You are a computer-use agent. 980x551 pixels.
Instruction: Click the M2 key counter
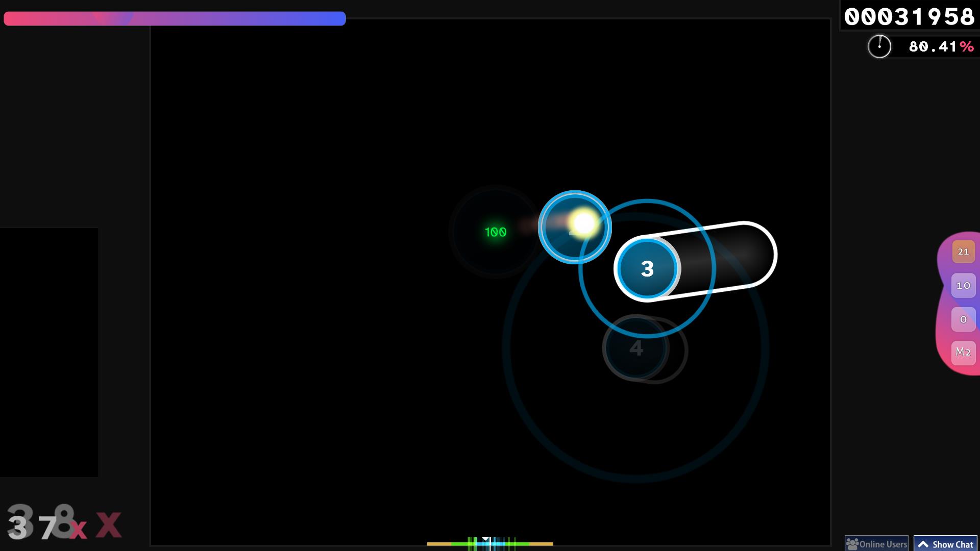[x=963, y=353]
